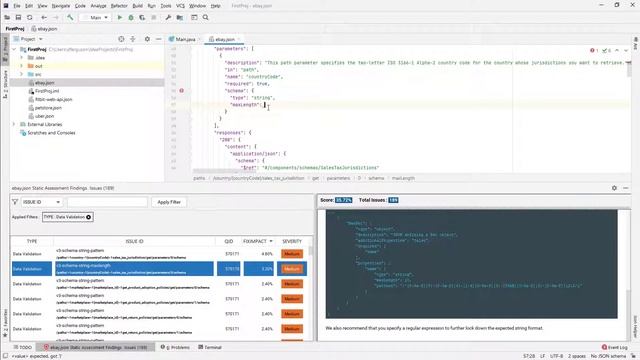Open Project Structure toolbar icon

click(180, 18)
